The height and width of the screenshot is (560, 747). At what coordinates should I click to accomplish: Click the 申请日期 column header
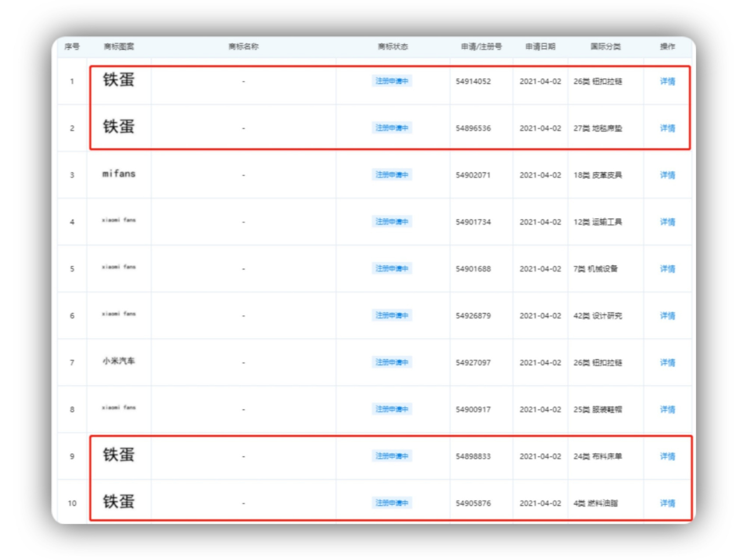pos(540,46)
